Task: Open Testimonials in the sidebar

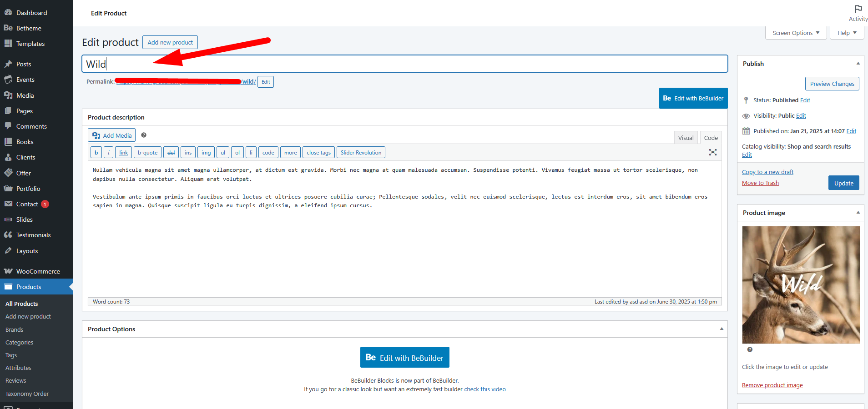Action: point(33,235)
